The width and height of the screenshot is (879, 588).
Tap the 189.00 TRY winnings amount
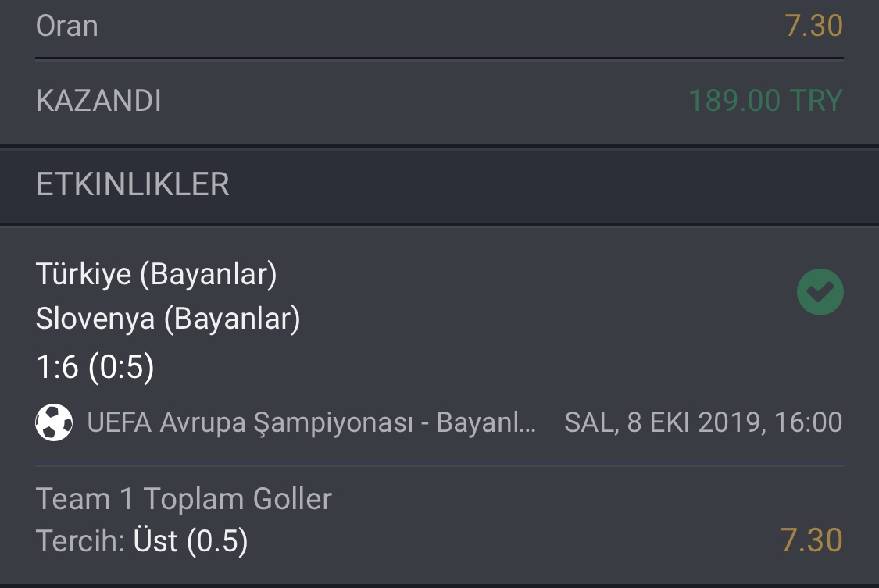coord(765,101)
